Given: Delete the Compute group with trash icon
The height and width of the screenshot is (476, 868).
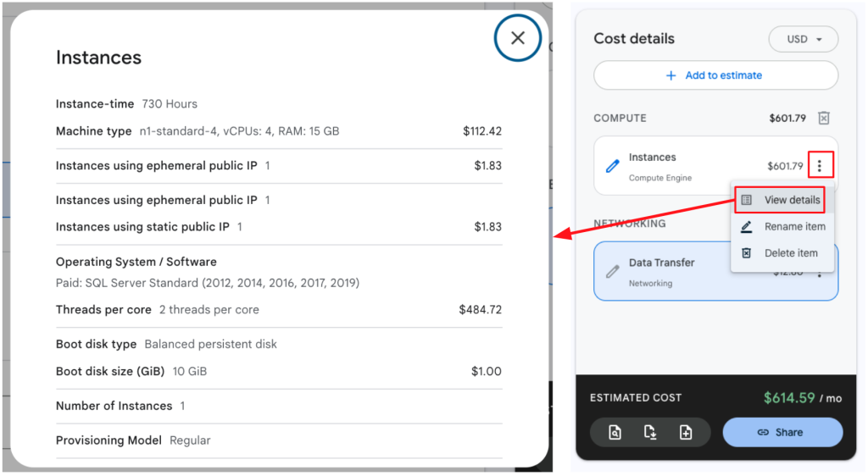Looking at the screenshot, I should point(824,119).
